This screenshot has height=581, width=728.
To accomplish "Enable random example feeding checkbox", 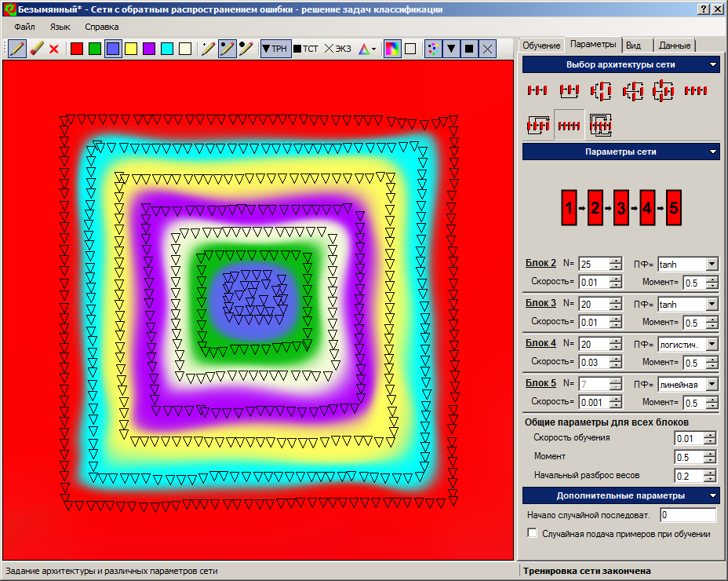I will pos(533,534).
